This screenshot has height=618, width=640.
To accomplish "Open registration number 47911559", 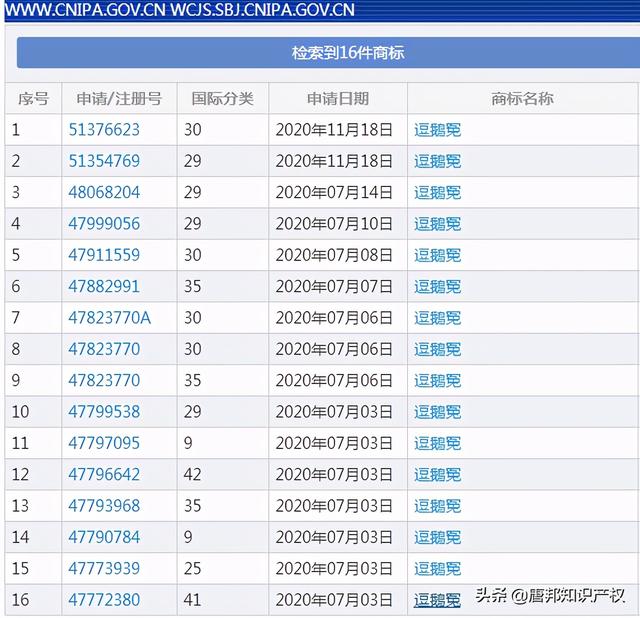I will click(x=104, y=255).
